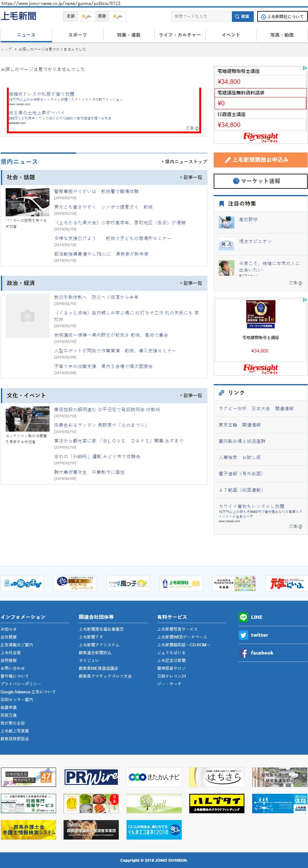308x868 pixels.
Task: Open the PR Wire banner logo
Action: coord(91,777)
